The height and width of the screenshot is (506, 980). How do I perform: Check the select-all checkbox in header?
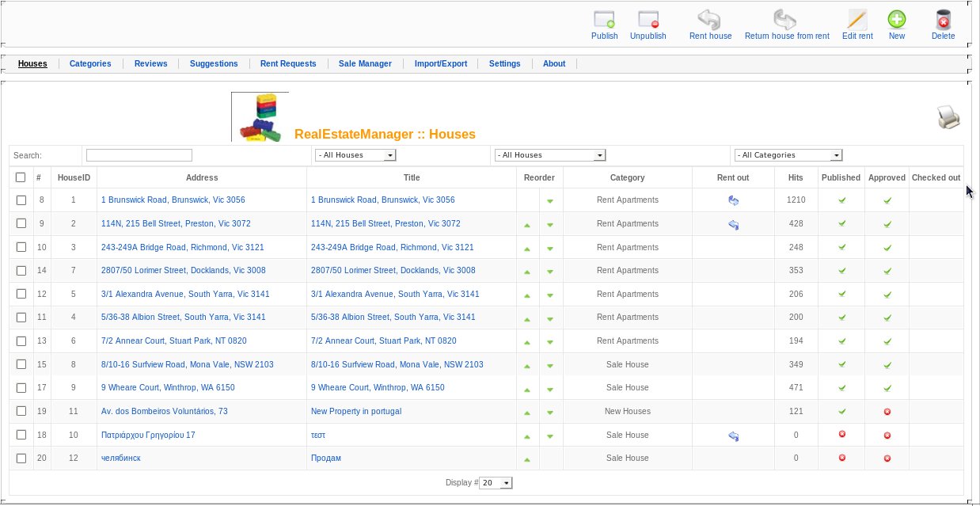point(21,177)
